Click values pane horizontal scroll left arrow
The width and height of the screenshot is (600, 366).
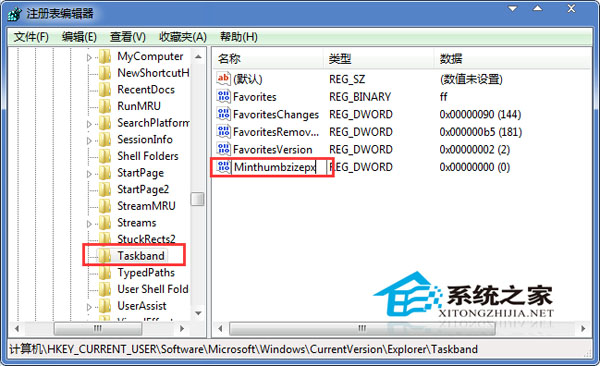(220, 328)
